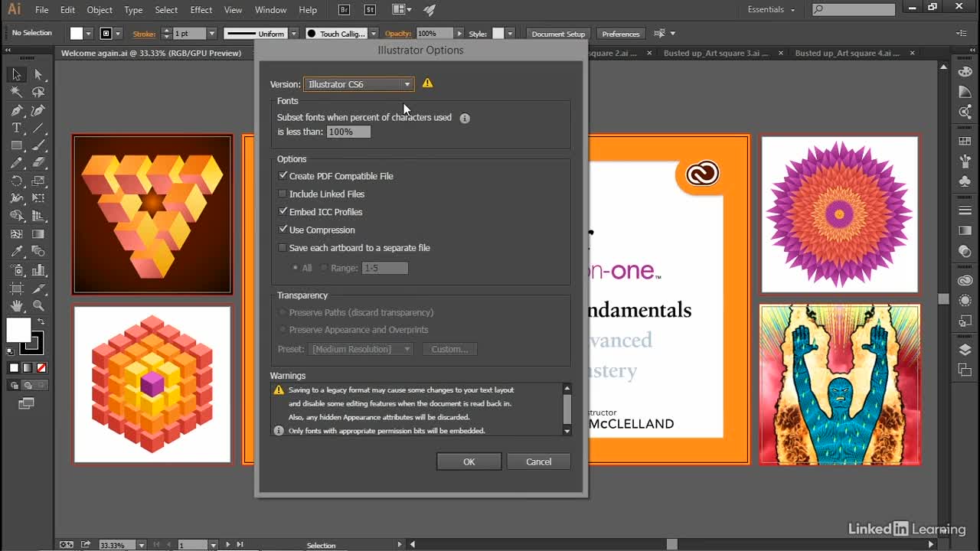This screenshot has width=980, height=551.
Task: Expand the opacity 100% slider arrow
Action: (459, 34)
